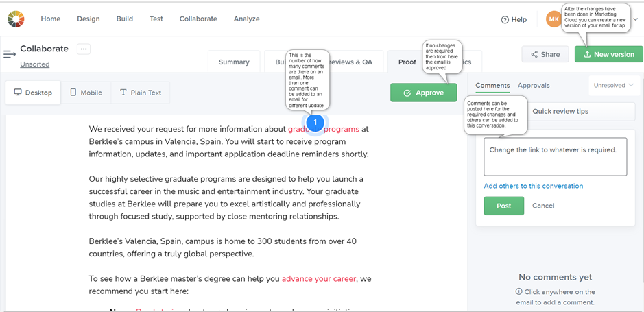Select the Comments tab
644x312 pixels.
point(492,86)
